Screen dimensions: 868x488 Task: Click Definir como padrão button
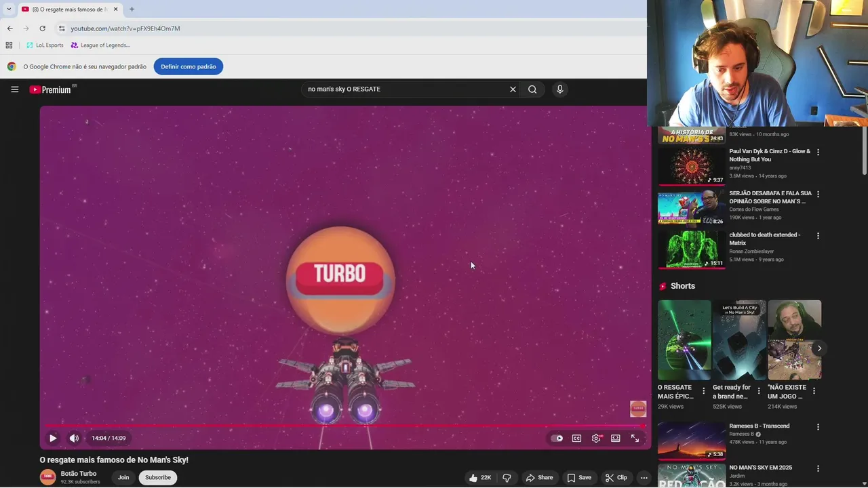pyautogui.click(x=189, y=66)
